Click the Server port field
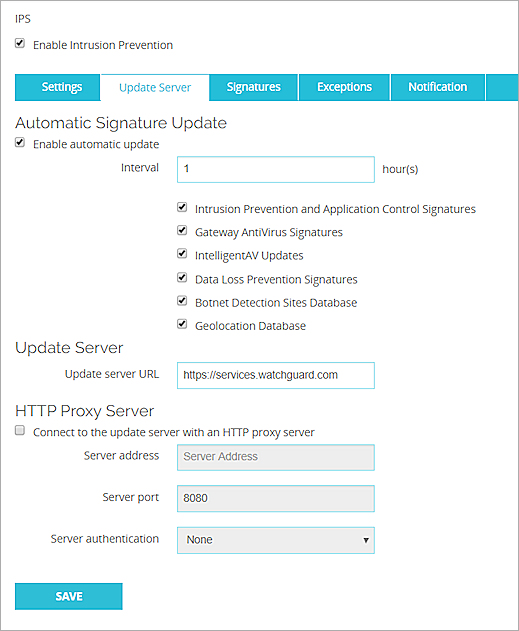Viewport: 519px width, 631px height. point(276,499)
